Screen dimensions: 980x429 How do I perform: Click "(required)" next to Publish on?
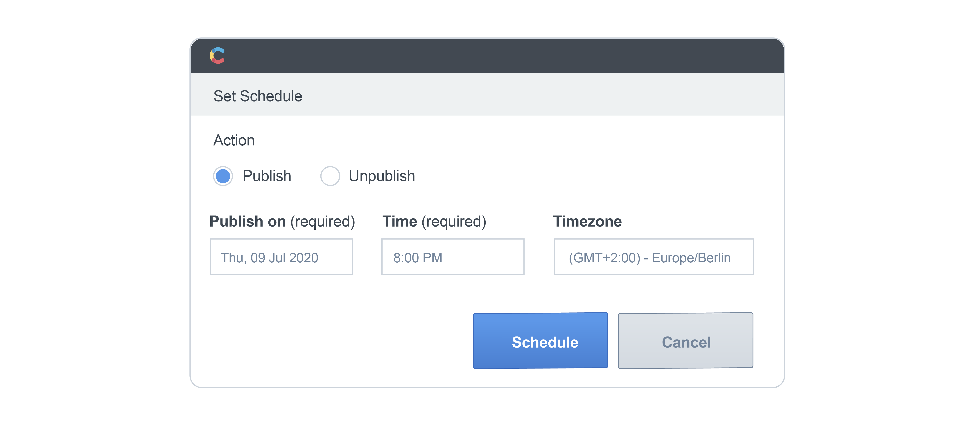[x=323, y=222]
